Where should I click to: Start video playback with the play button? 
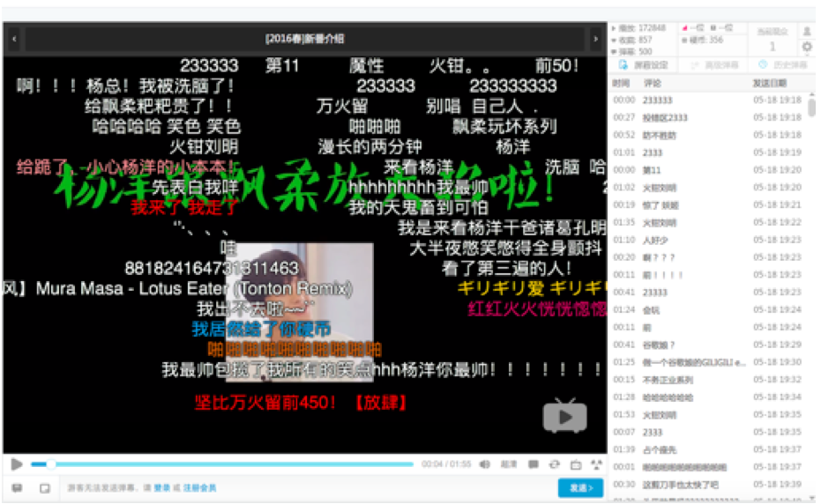pos(16,464)
